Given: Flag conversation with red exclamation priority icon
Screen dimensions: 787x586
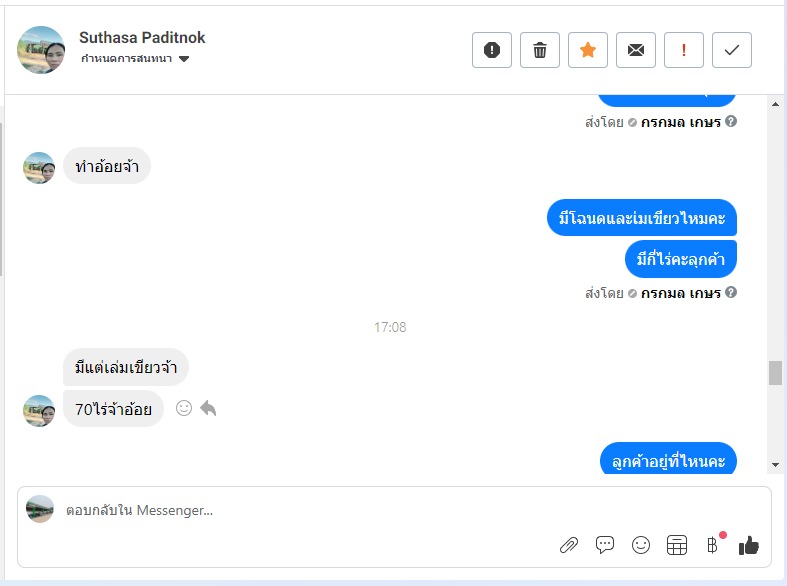Looking at the screenshot, I should 684,50.
